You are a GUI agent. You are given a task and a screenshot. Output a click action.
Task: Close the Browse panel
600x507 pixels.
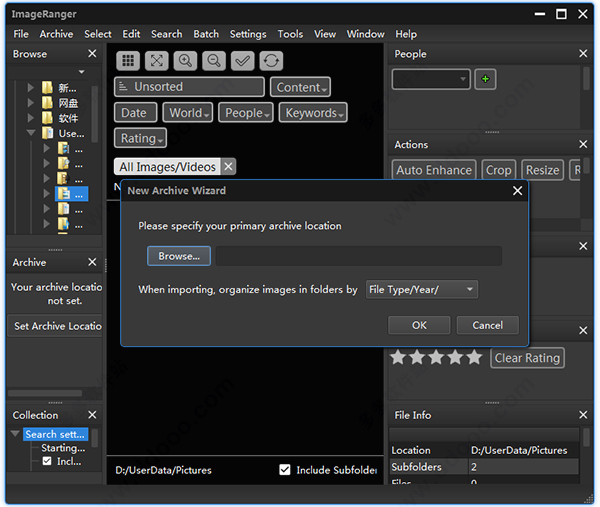pyautogui.click(x=92, y=54)
